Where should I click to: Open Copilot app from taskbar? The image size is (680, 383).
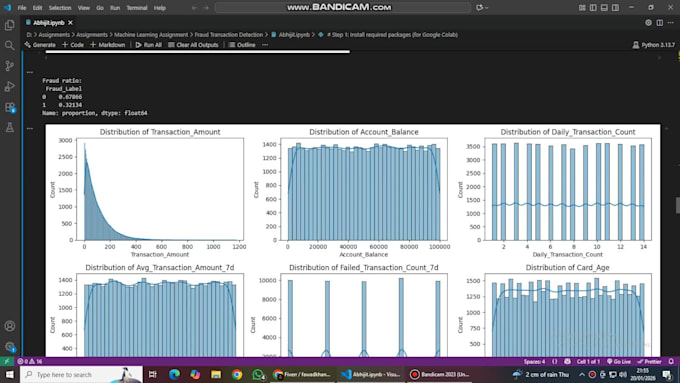[x=195, y=374]
